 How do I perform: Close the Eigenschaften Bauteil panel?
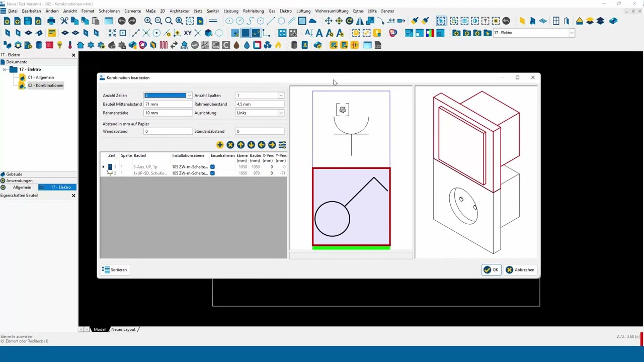point(73,196)
